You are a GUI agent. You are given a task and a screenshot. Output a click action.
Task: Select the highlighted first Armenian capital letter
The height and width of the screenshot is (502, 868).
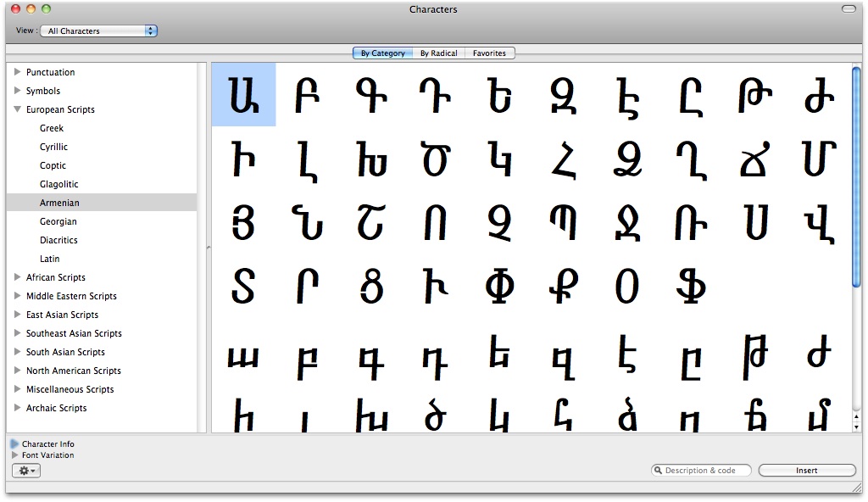[243, 95]
